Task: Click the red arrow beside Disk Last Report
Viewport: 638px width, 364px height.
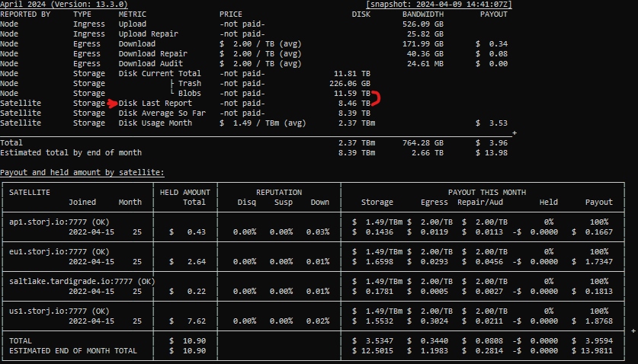Action: click(x=113, y=102)
